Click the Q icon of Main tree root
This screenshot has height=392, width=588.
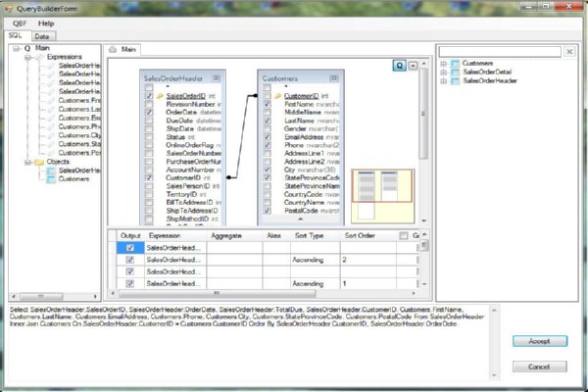click(27, 48)
